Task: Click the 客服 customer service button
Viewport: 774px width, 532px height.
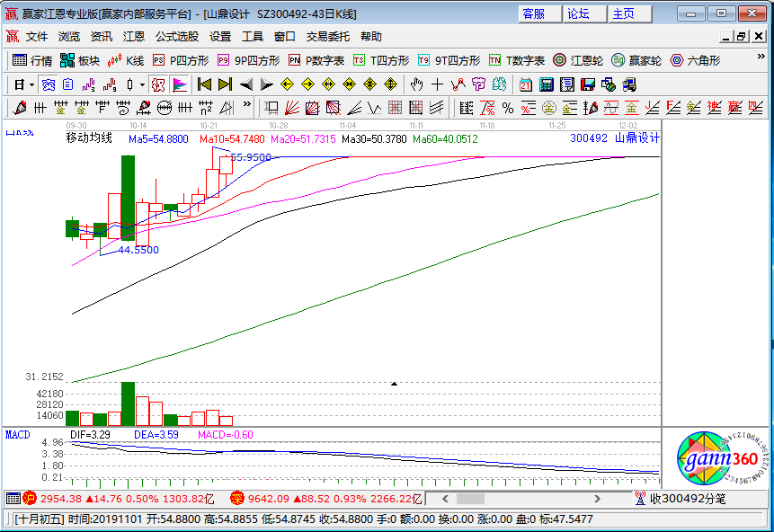Action: [540, 13]
